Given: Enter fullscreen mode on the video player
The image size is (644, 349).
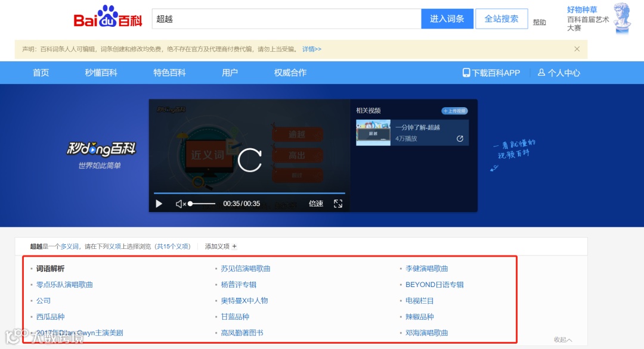Looking at the screenshot, I should [x=338, y=203].
